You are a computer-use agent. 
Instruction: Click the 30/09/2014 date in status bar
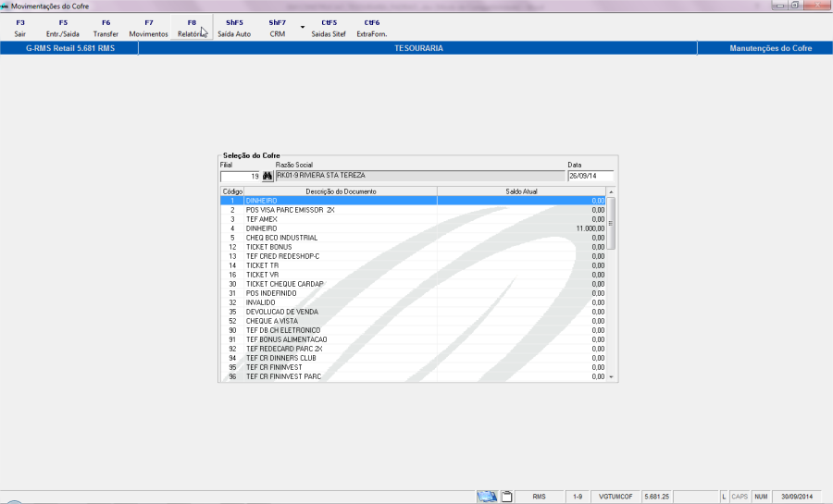tap(797, 497)
